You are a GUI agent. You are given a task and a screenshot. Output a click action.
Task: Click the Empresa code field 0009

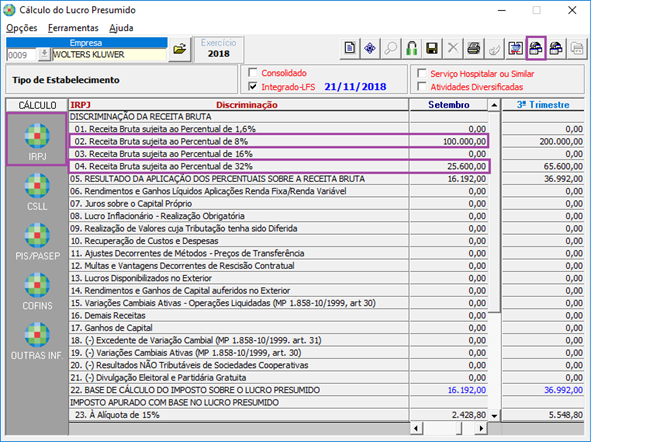[x=22, y=55]
